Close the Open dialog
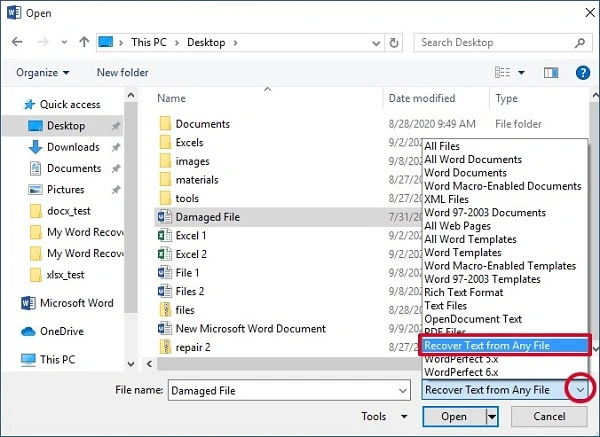This screenshot has height=437, width=600. click(x=590, y=13)
